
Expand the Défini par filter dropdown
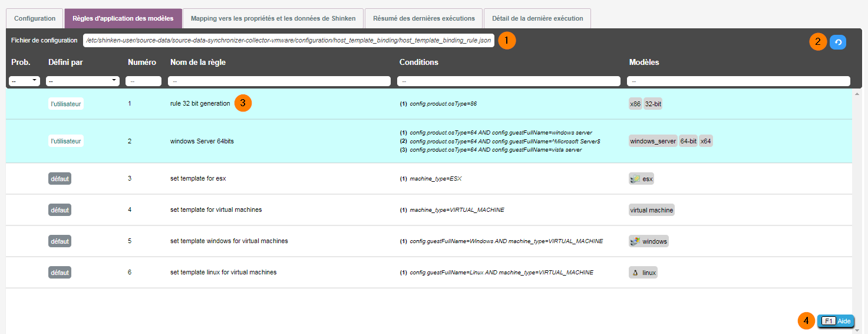click(x=82, y=81)
